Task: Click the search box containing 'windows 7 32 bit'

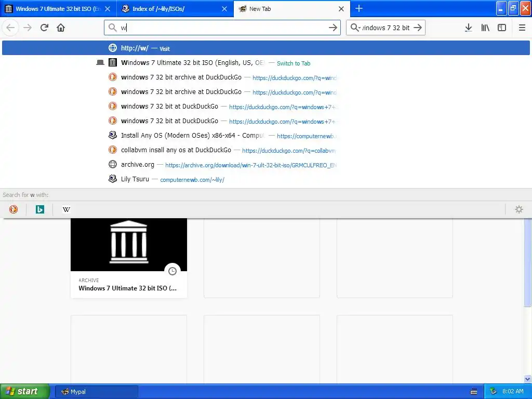Action: coord(385,28)
